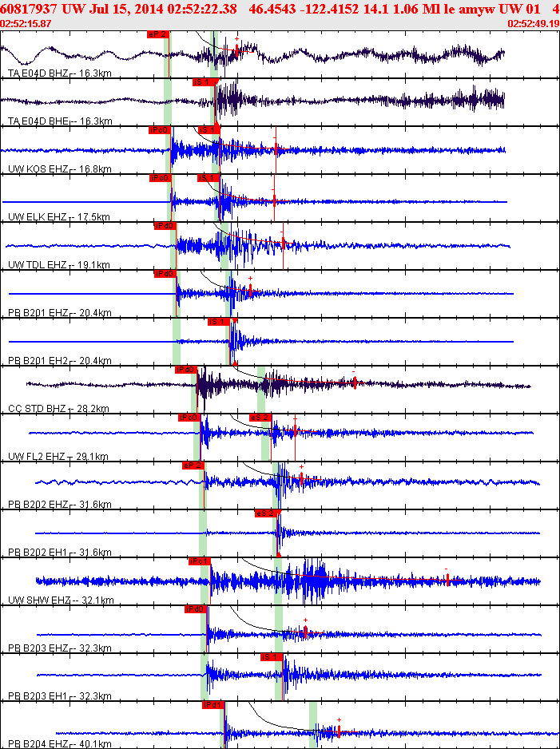The height and width of the screenshot is (749, 560).
Task: Click the eP 2 pick flag on PB B202 EHZ
Action: (193, 466)
